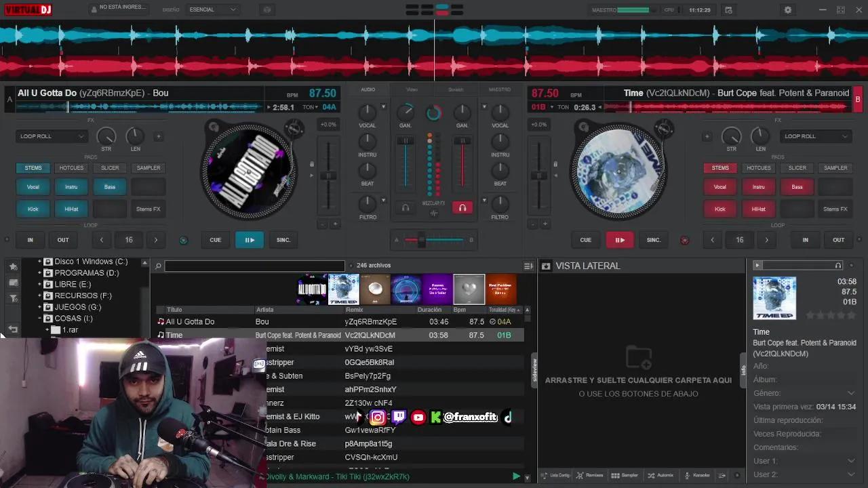Click the star rating in the info panel
The width and height of the screenshot is (868, 488).
[831, 315]
